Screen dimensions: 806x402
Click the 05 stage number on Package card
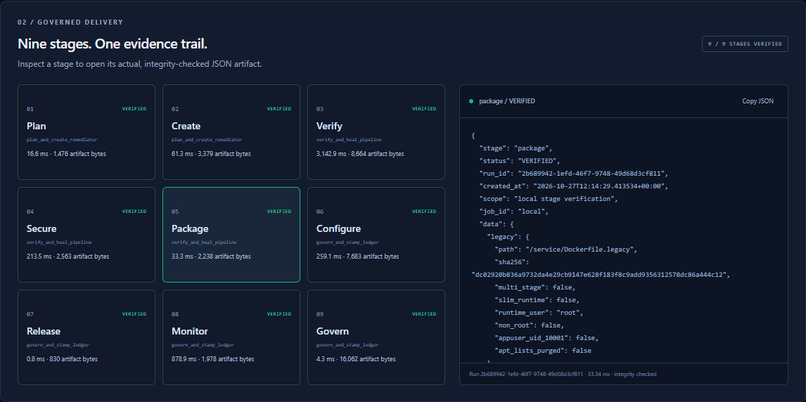coord(175,212)
